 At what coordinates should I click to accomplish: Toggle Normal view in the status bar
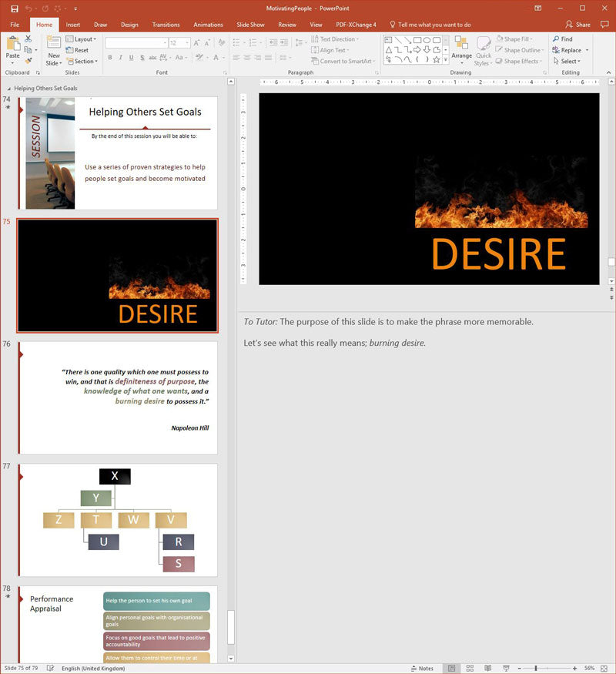[x=451, y=668]
